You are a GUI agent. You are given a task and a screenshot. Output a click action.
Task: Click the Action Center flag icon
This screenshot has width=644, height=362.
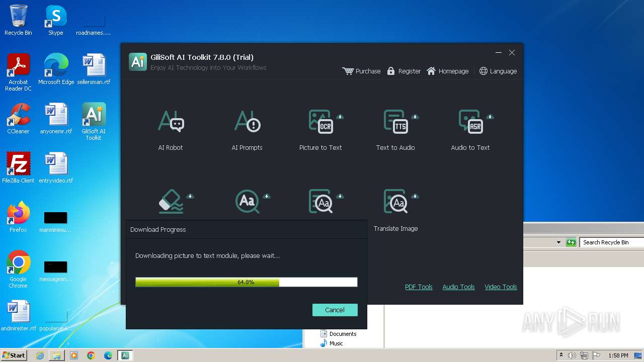click(x=597, y=355)
